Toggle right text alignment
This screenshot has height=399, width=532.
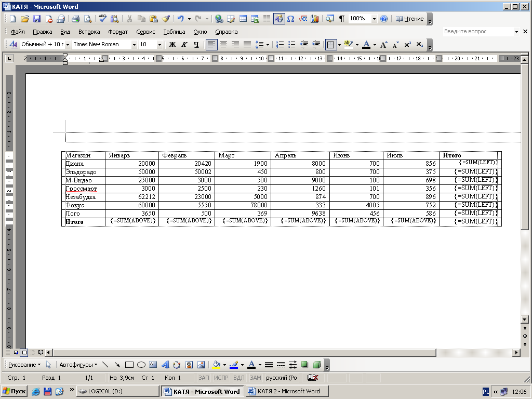point(235,45)
